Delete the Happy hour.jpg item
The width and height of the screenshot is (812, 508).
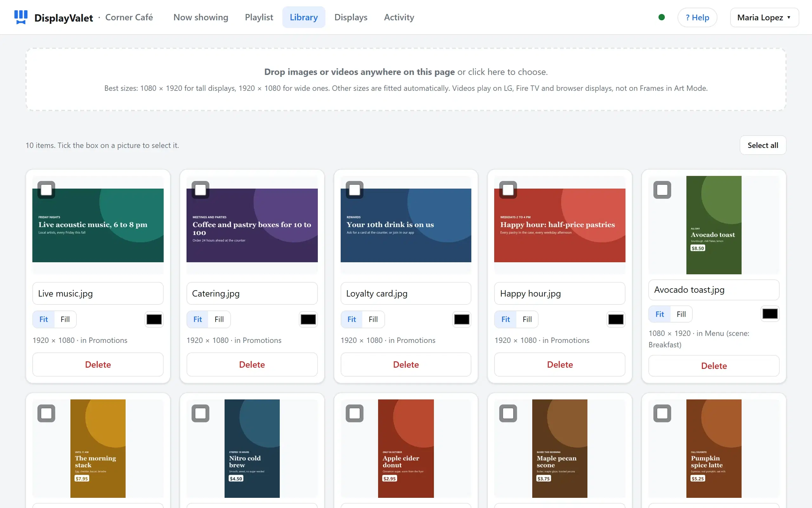click(560, 364)
